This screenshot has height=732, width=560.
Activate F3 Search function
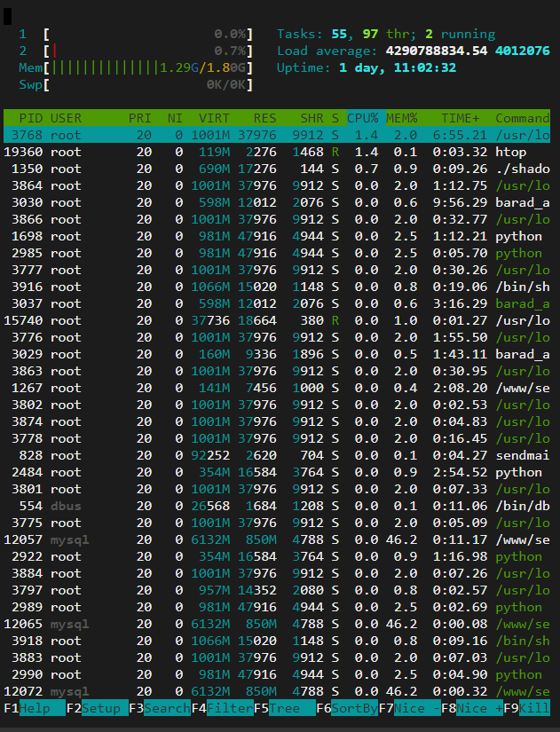[161, 708]
